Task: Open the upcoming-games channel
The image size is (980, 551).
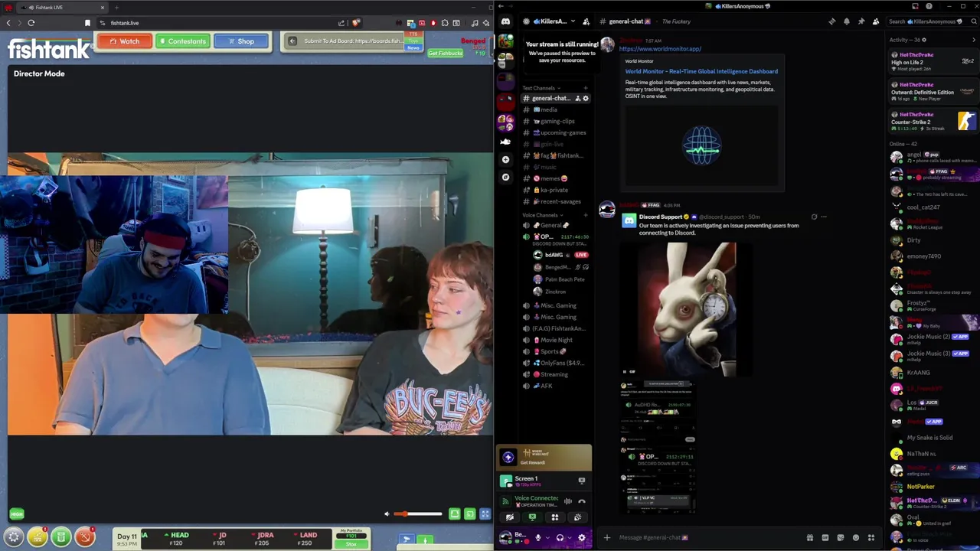Action: [x=555, y=132]
